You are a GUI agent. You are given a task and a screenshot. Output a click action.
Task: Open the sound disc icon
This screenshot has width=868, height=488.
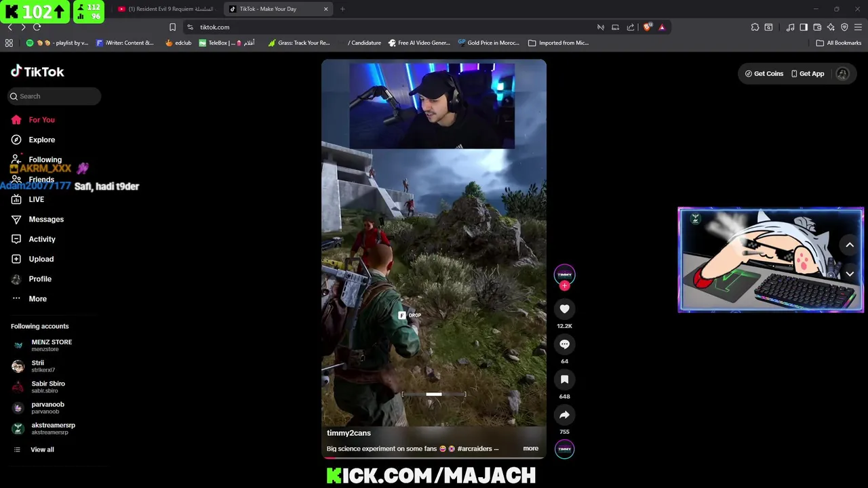pos(564,449)
